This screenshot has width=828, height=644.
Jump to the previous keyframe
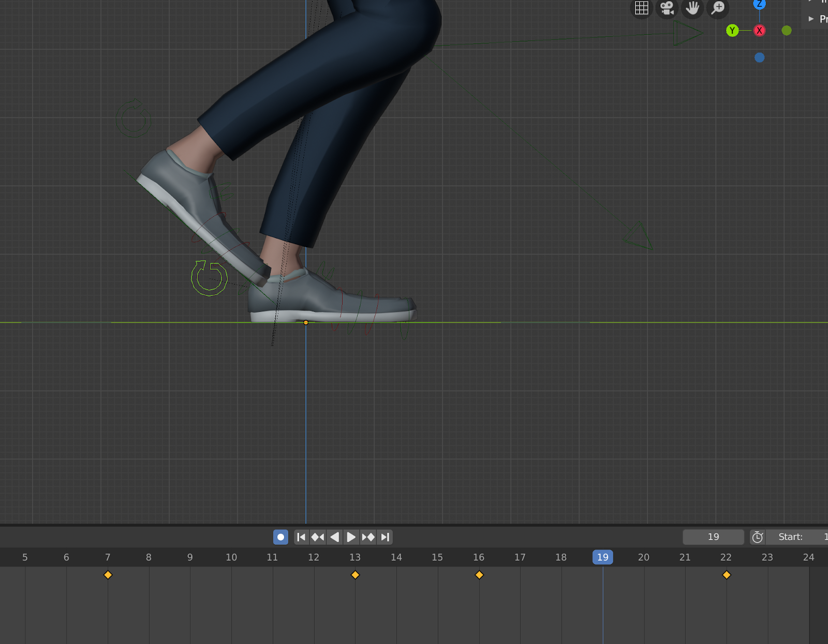(318, 537)
